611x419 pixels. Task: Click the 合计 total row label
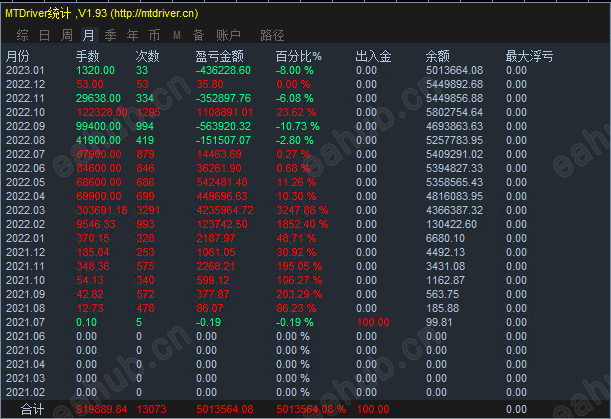pos(32,410)
